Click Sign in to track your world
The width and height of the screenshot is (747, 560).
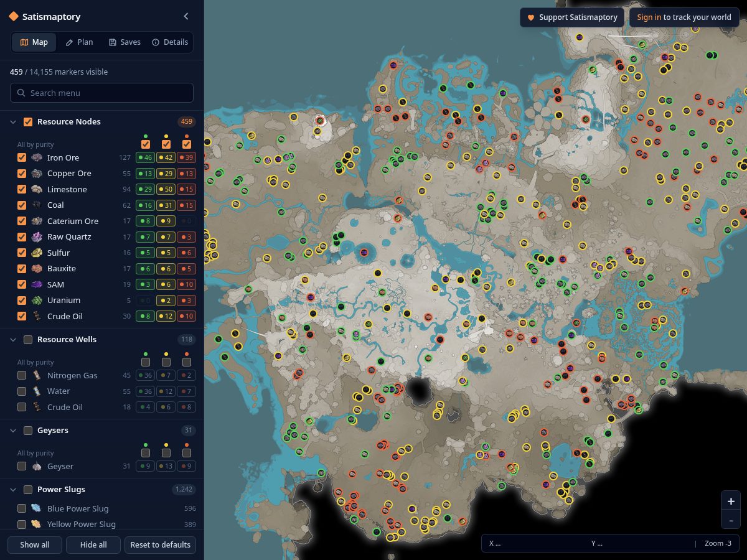pyautogui.click(x=684, y=17)
